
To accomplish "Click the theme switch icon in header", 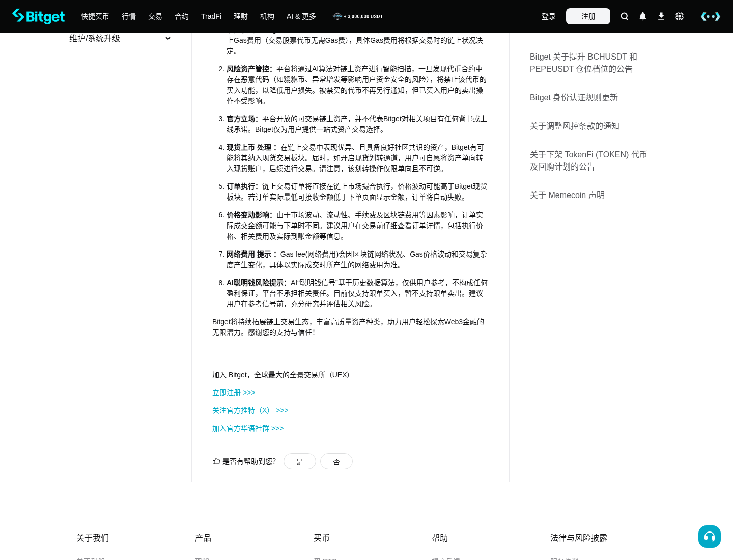I will 711,16.
